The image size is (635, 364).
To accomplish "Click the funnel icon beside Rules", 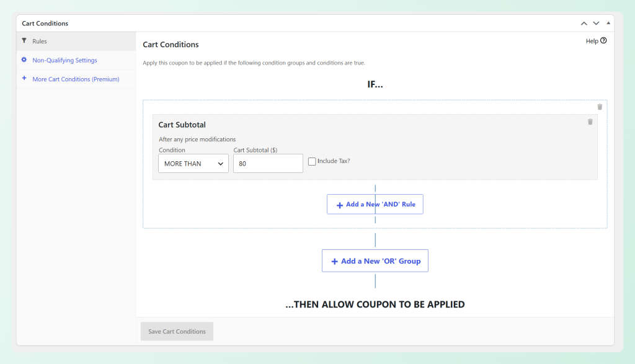I will coord(24,40).
